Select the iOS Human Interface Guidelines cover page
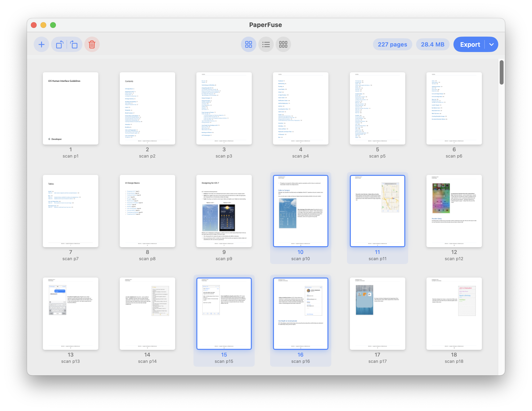Viewport: 532px width, 411px height. [70, 108]
